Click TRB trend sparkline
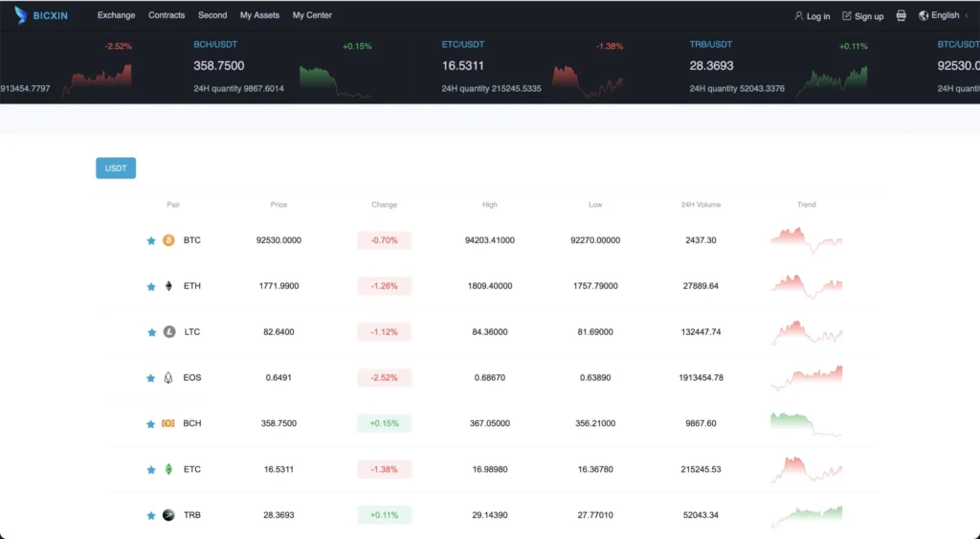980x539 pixels. point(806,516)
